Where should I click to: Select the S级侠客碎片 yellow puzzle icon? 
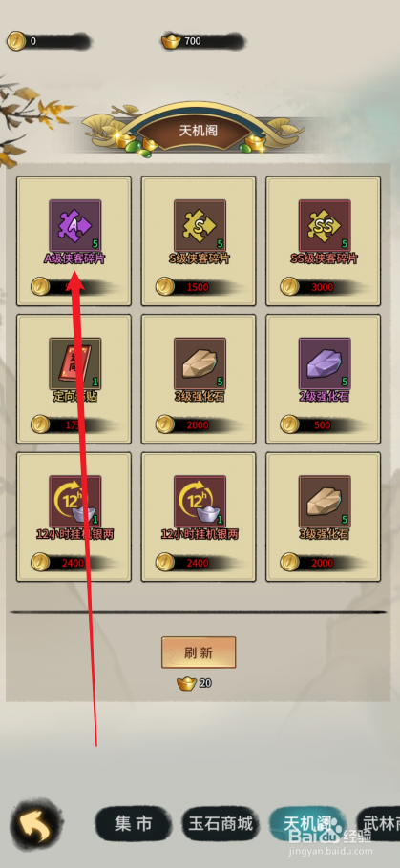click(200, 225)
